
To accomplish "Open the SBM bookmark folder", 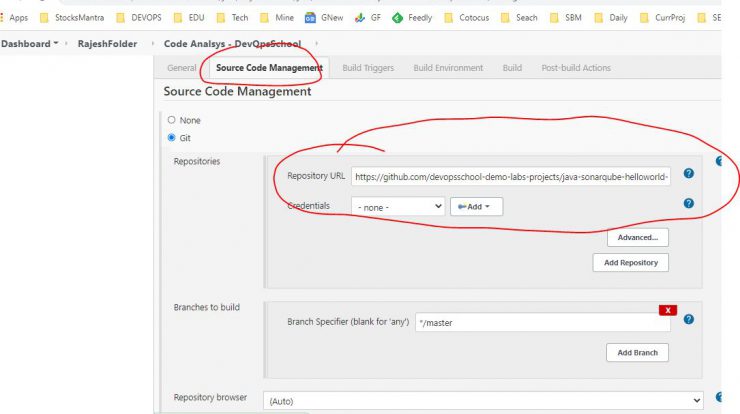I will pos(566,18).
